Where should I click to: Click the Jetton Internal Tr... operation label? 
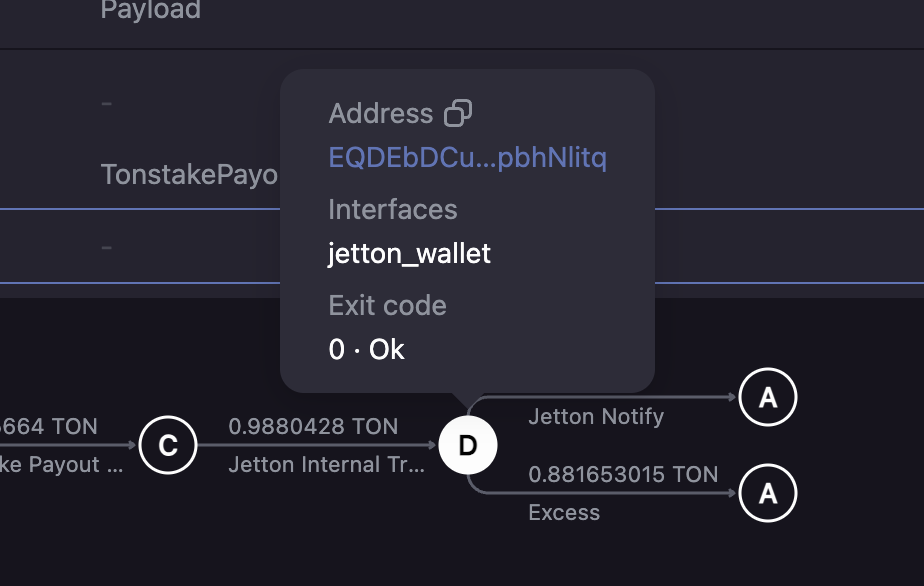pos(326,465)
